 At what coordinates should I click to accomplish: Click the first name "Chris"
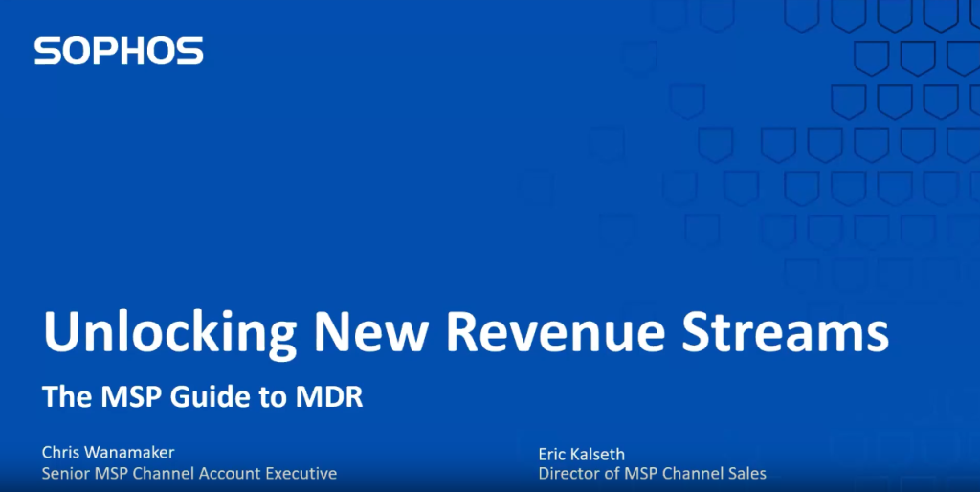[60, 451]
